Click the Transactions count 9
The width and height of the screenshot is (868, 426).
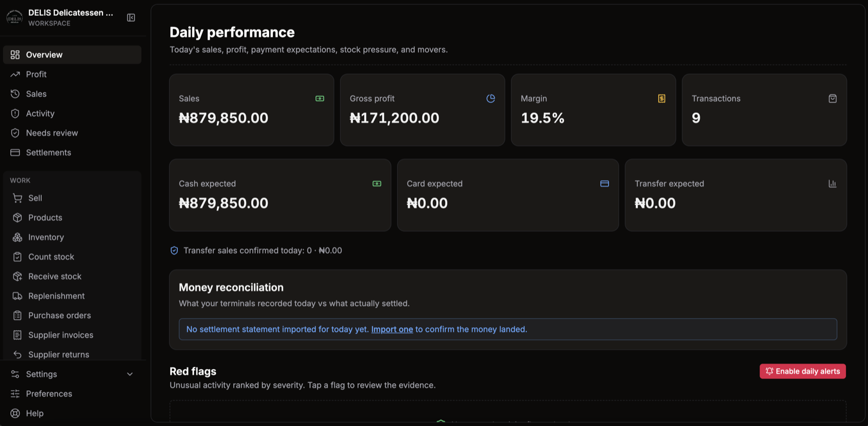coord(696,118)
